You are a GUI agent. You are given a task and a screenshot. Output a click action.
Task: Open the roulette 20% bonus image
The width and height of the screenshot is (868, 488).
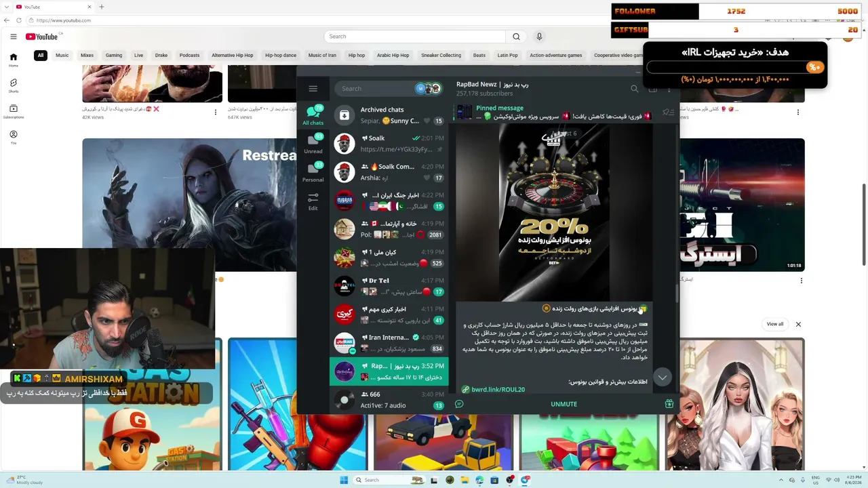coord(554,213)
